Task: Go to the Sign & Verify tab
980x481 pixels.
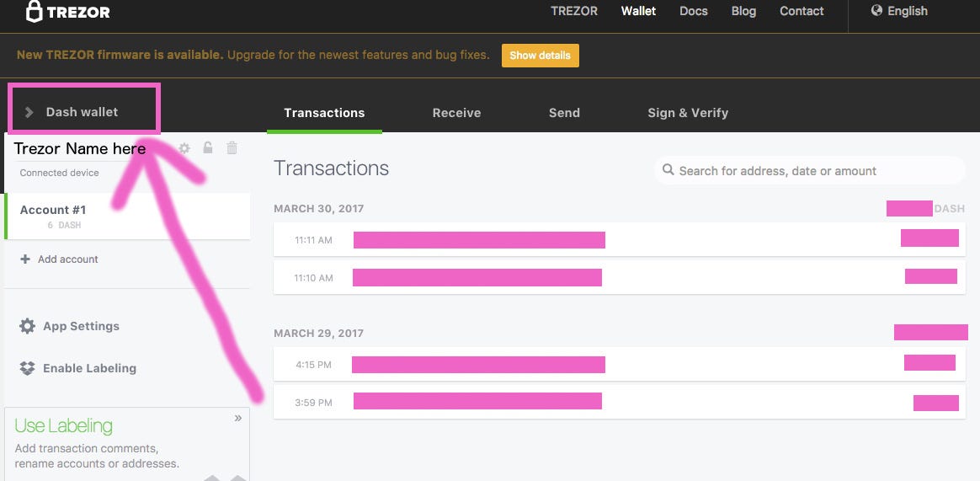Action: click(x=688, y=113)
